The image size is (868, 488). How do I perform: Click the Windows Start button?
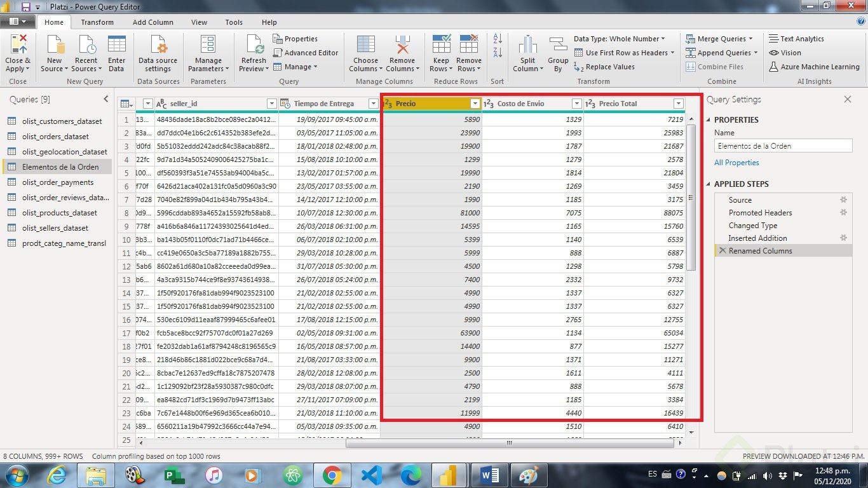pos(17,475)
